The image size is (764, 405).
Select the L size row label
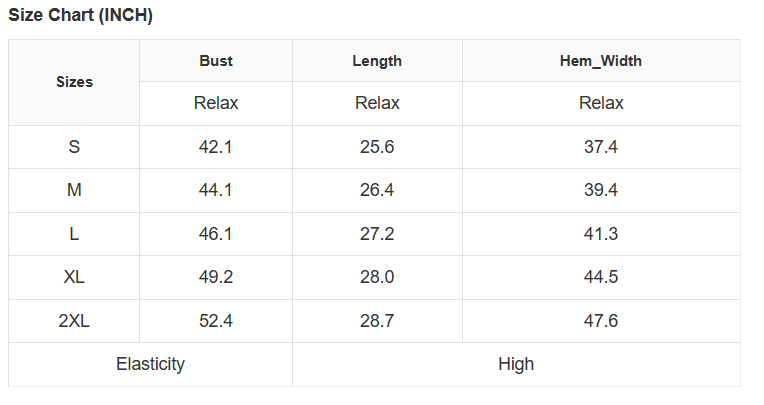pyautogui.click(x=74, y=234)
